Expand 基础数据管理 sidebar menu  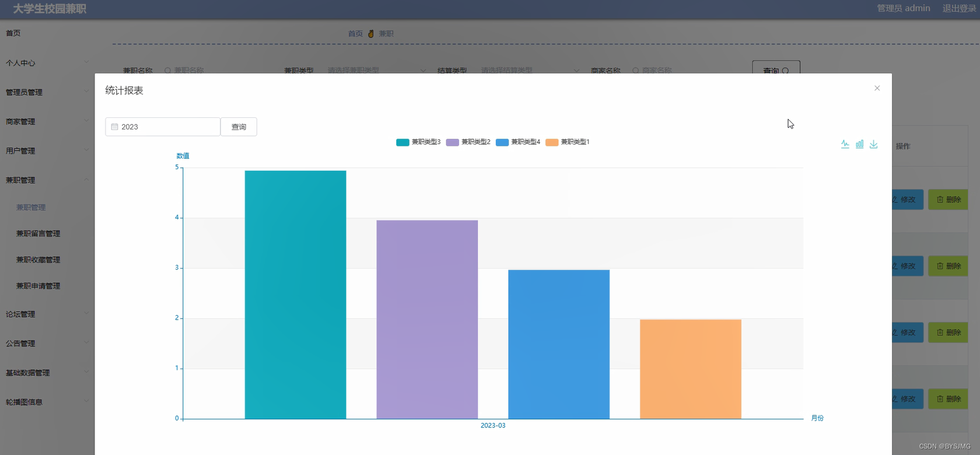click(47, 373)
